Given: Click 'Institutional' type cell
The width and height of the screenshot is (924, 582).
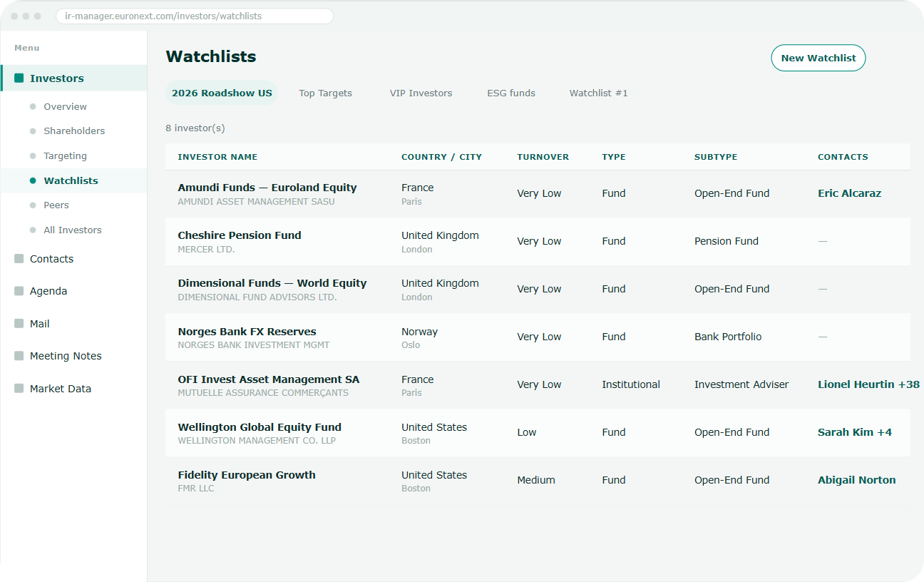Looking at the screenshot, I should (631, 384).
